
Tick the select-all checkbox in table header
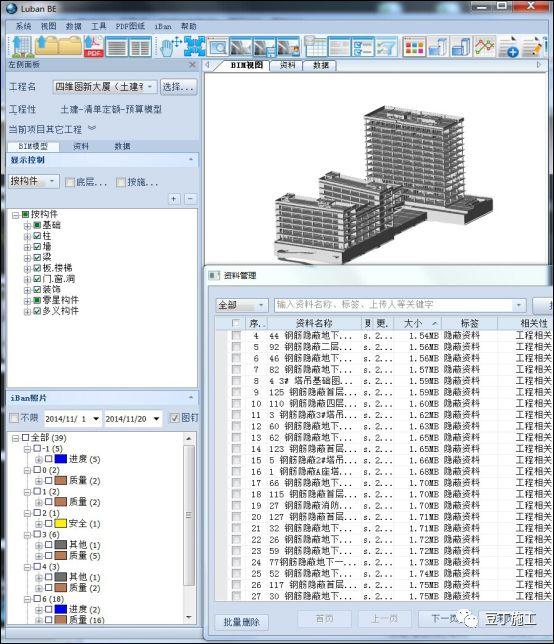point(236,323)
